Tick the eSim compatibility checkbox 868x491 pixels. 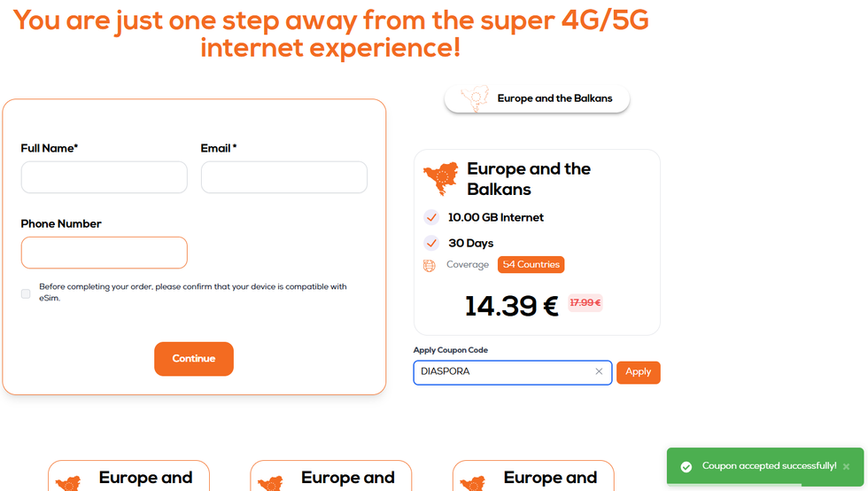tap(26, 293)
